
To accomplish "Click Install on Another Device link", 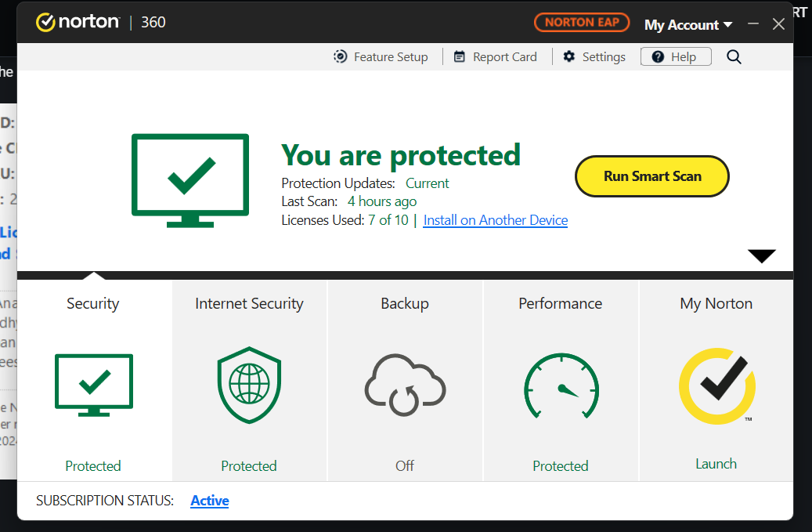I will tap(495, 220).
